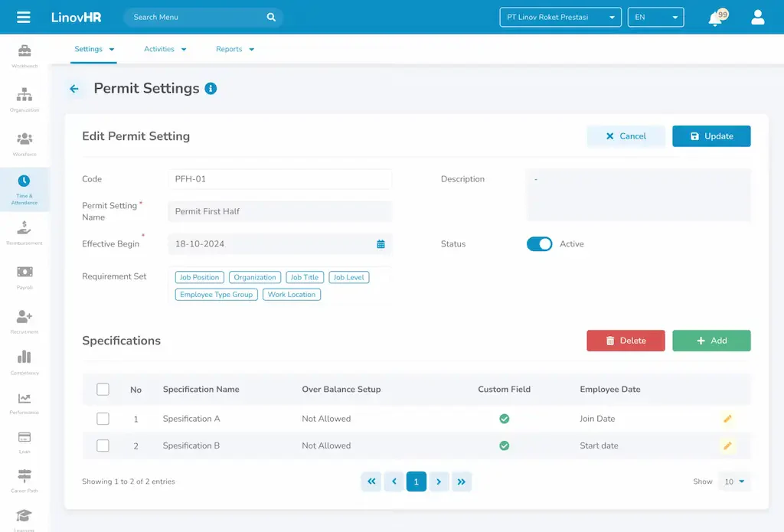Go to the first page
Screen dimensions: 784x532
371,481
